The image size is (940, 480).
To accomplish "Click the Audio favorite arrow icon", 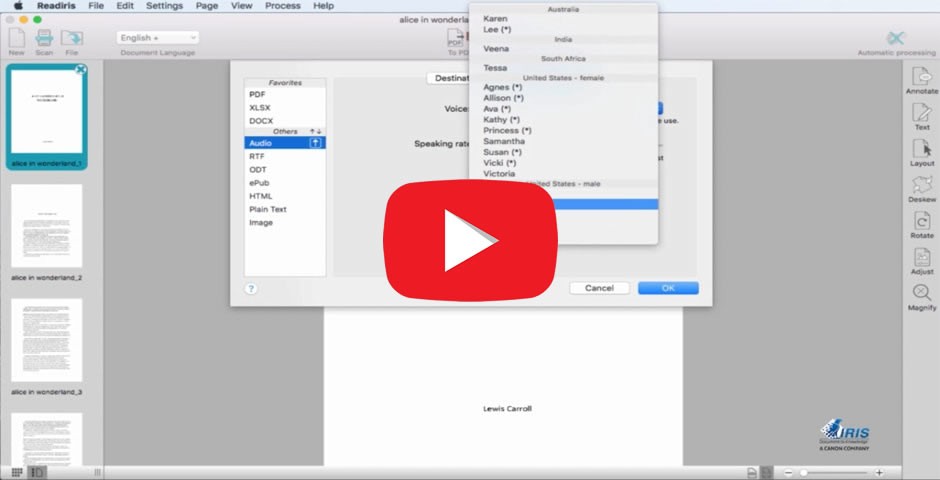I will (316, 143).
